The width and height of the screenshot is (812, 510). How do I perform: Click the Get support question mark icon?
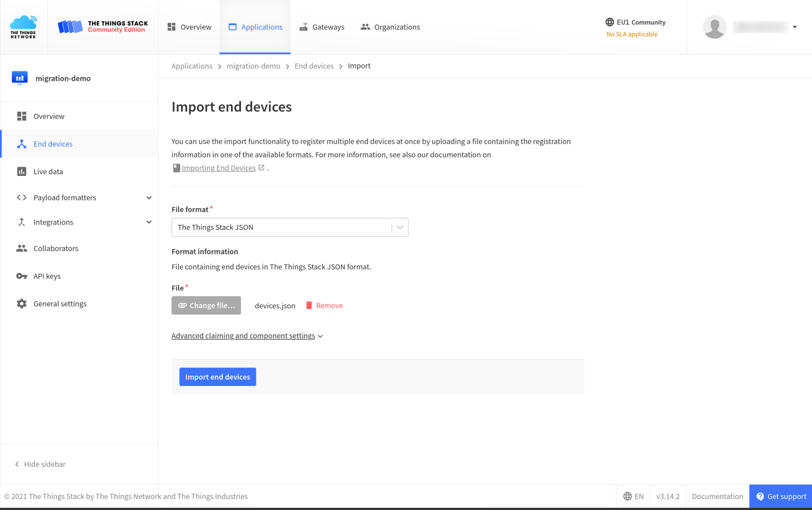pos(760,497)
